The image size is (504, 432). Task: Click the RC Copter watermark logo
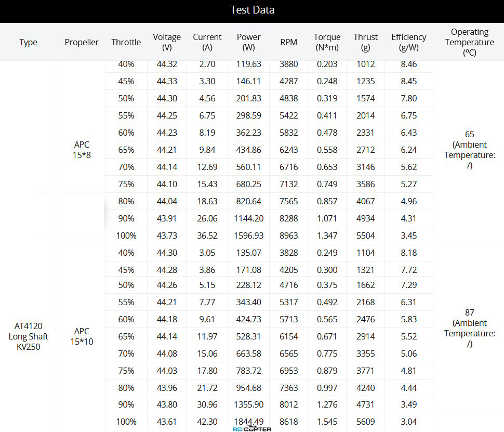(251, 429)
